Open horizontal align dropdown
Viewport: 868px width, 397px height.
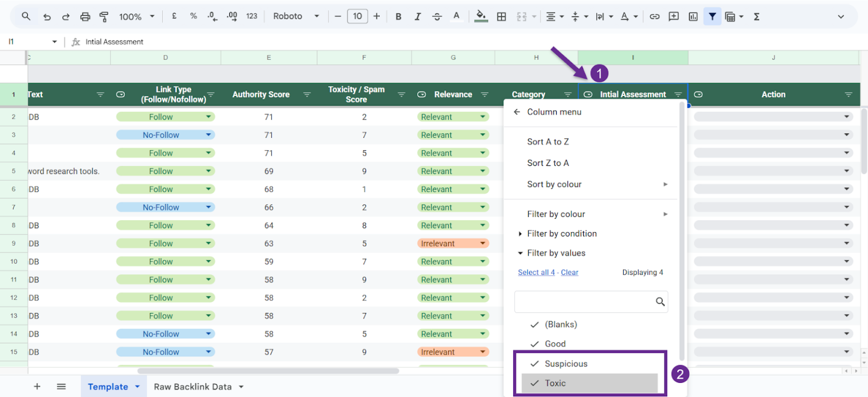point(555,16)
